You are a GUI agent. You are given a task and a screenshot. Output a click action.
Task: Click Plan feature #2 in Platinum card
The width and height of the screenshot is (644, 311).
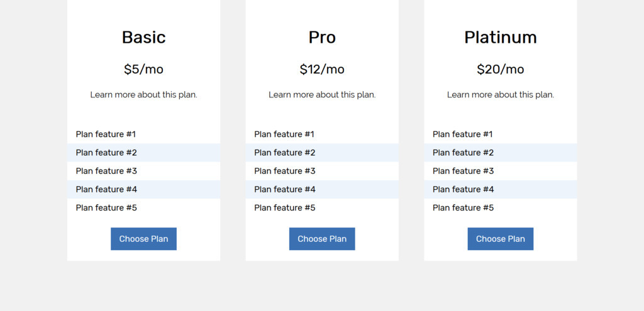(464, 153)
